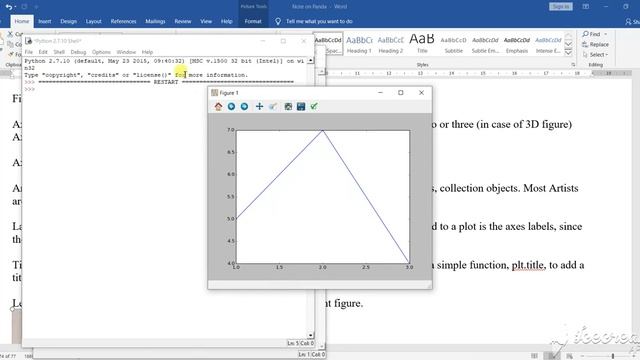Open Ribbon Display Options icon in Word
Image resolution: width=640 pixels, height=360 pixels.
click(586, 7)
